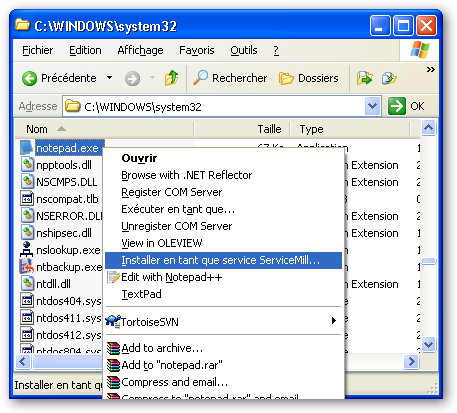Image resolution: width=457 pixels, height=413 pixels.
Task: Click the Copy To folder icon
Action: point(389,78)
